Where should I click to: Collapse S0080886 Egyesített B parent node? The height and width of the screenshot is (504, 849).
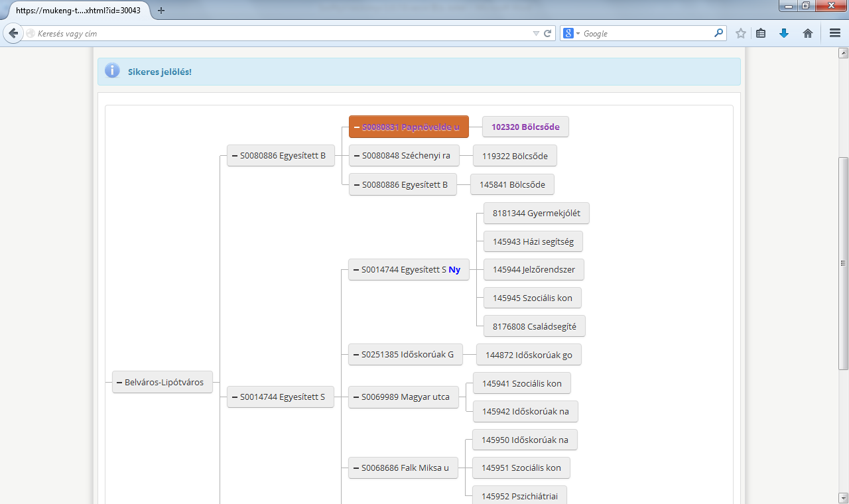point(235,156)
